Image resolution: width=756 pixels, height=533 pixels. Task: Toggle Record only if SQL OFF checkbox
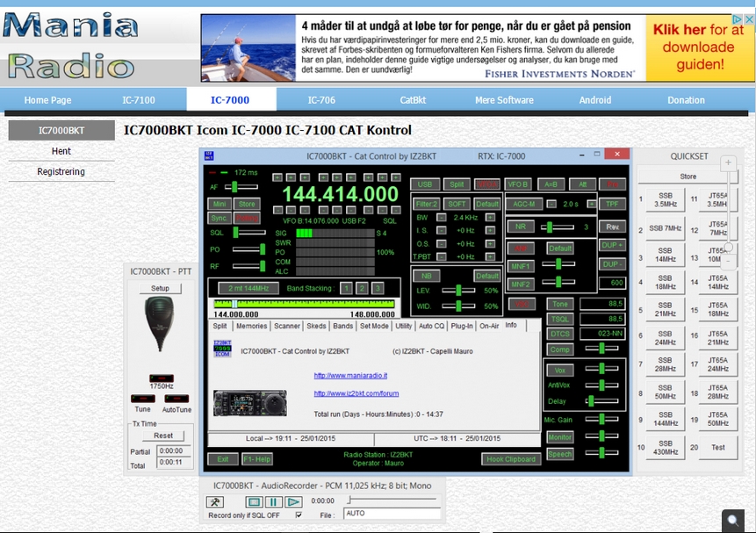click(x=299, y=515)
